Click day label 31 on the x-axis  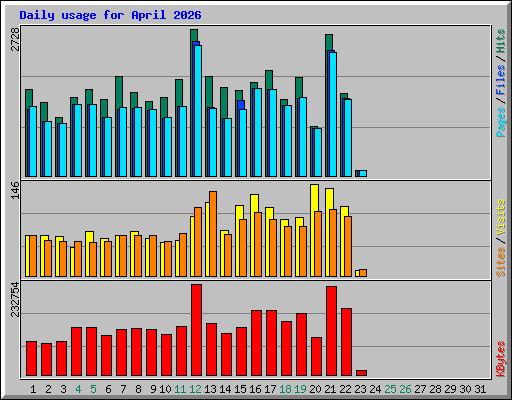coord(480,389)
